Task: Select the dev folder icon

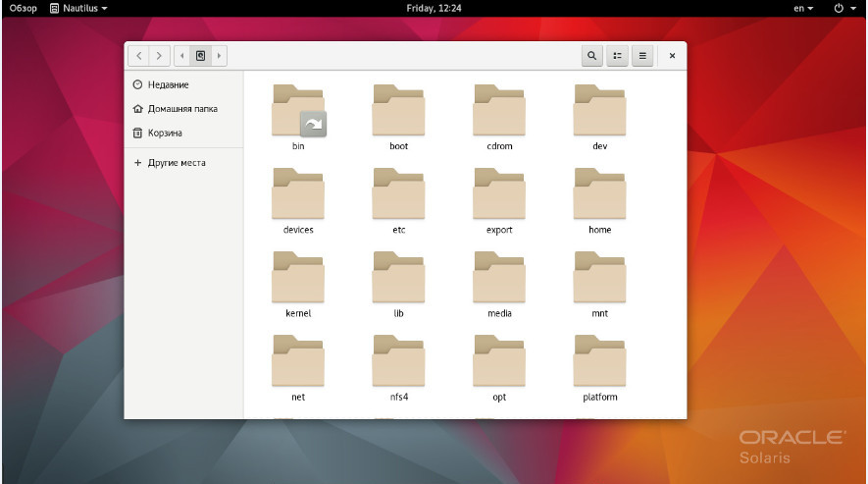Action: [x=599, y=110]
